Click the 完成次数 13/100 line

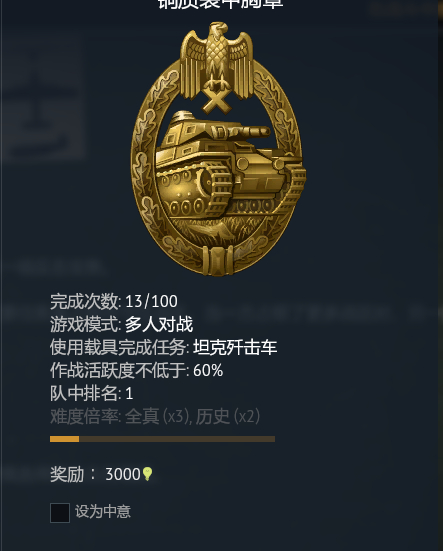click(114, 302)
